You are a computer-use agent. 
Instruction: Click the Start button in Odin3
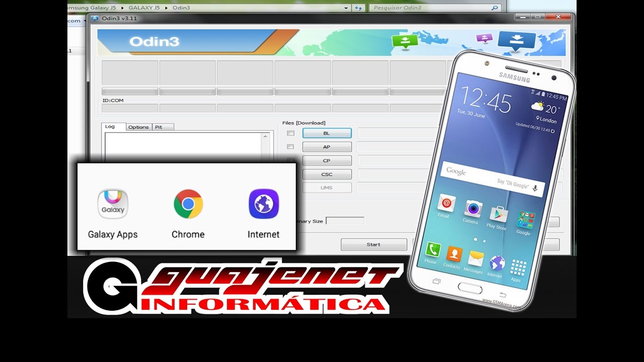[x=374, y=244]
